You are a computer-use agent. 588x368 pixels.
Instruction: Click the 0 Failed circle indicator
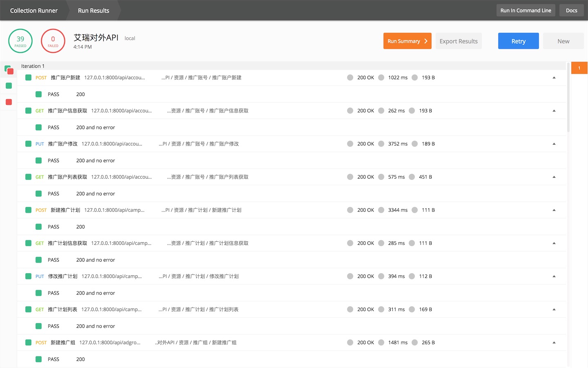point(53,41)
